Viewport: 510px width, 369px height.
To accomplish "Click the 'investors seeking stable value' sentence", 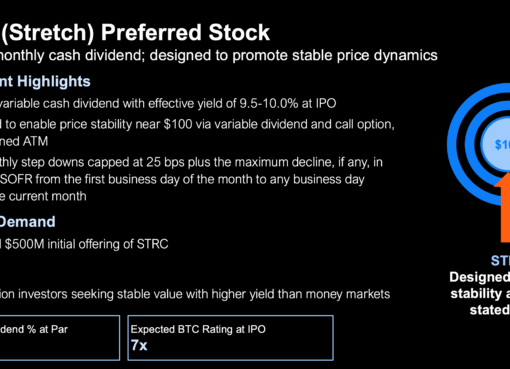I will click(x=195, y=294).
